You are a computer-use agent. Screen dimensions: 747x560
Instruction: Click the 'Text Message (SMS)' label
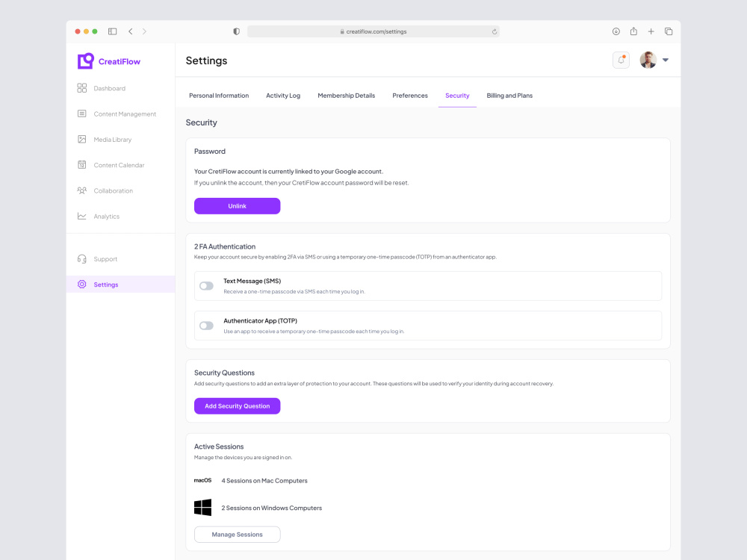coord(252,281)
